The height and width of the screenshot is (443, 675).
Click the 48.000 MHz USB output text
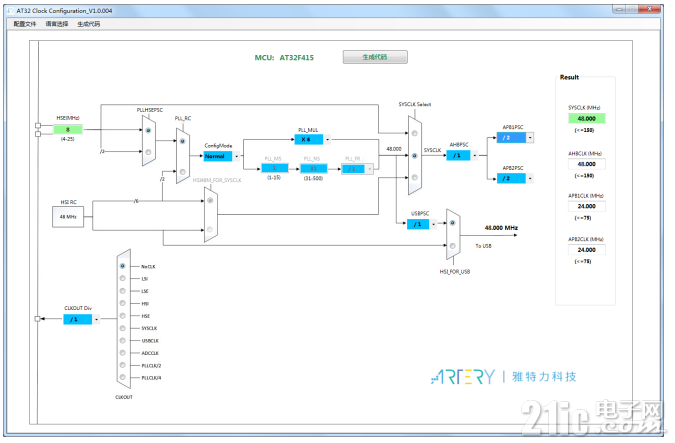coord(501,228)
